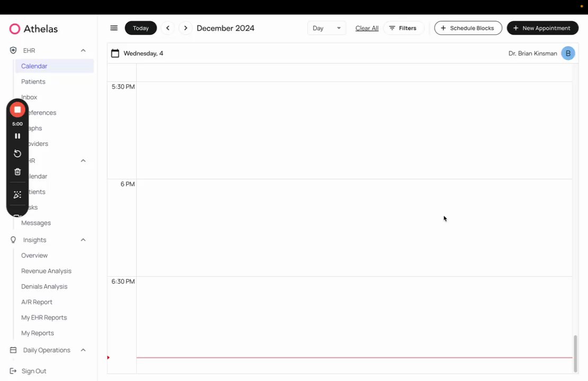Open the recording effects sparkle icon
This screenshot has width=588, height=381.
pyautogui.click(x=17, y=194)
